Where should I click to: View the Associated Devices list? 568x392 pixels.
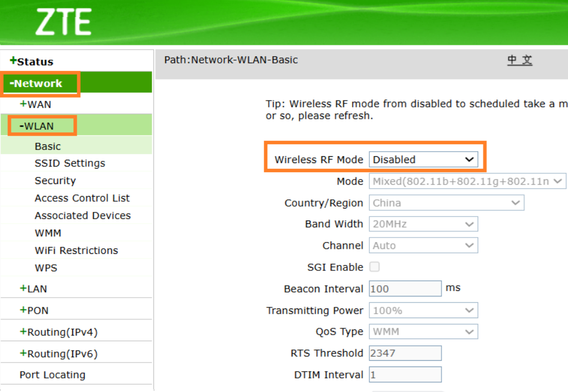82,215
